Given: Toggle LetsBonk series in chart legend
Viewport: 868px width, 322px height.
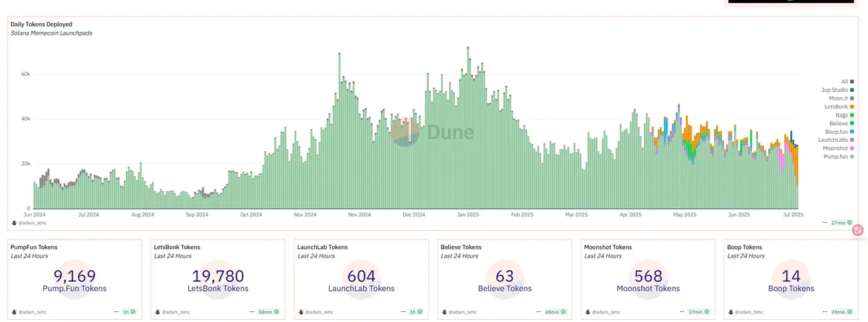Looking at the screenshot, I should [839, 106].
